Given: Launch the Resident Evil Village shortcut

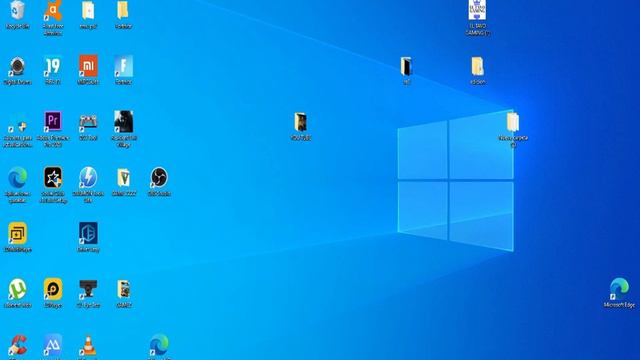Looking at the screenshot, I should point(123,122).
